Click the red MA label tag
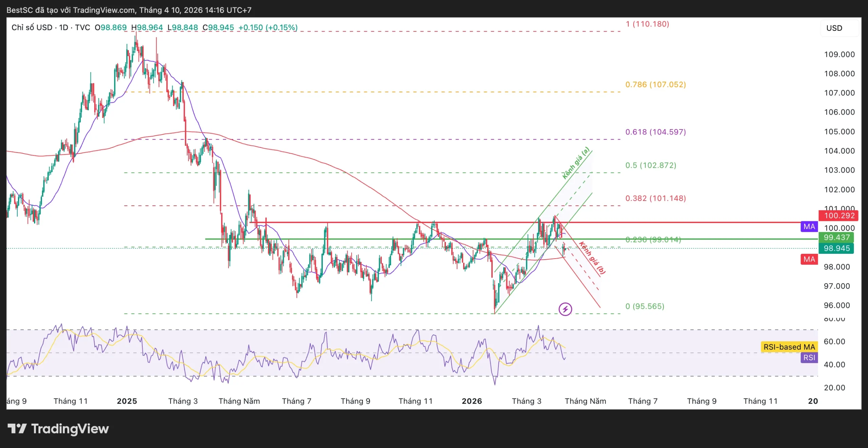This screenshot has height=448, width=868. pos(809,259)
